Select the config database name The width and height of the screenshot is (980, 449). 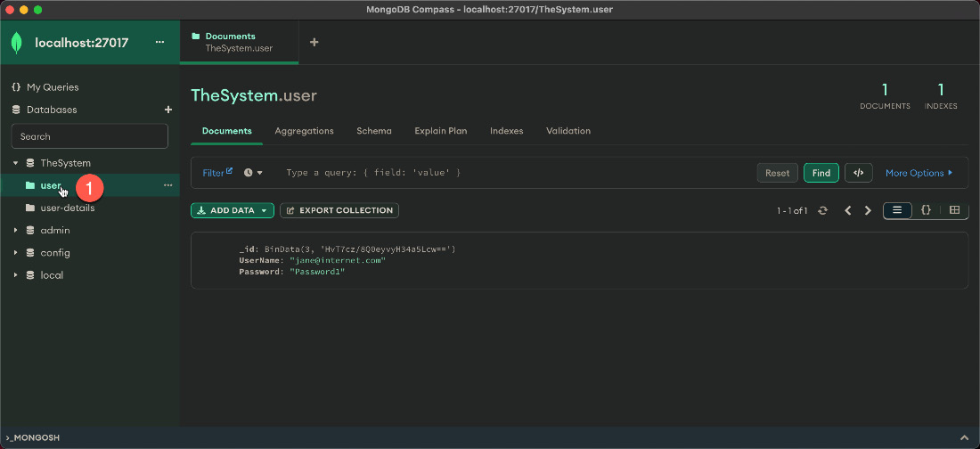[x=55, y=253]
